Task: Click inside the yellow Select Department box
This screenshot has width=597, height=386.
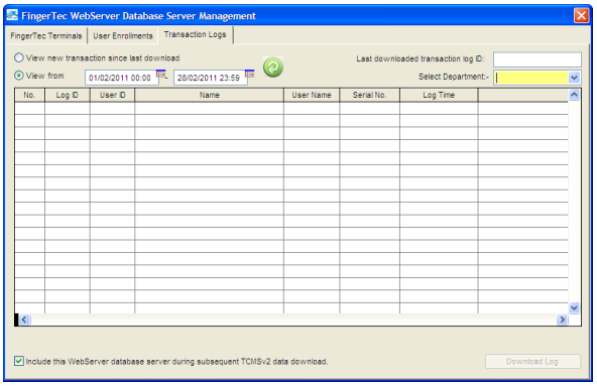Action: [531, 78]
